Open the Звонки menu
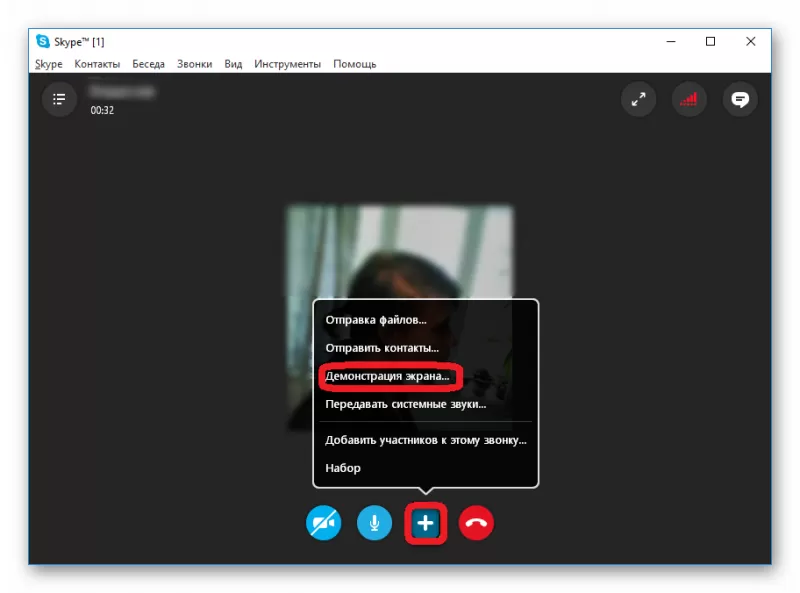 [194, 64]
